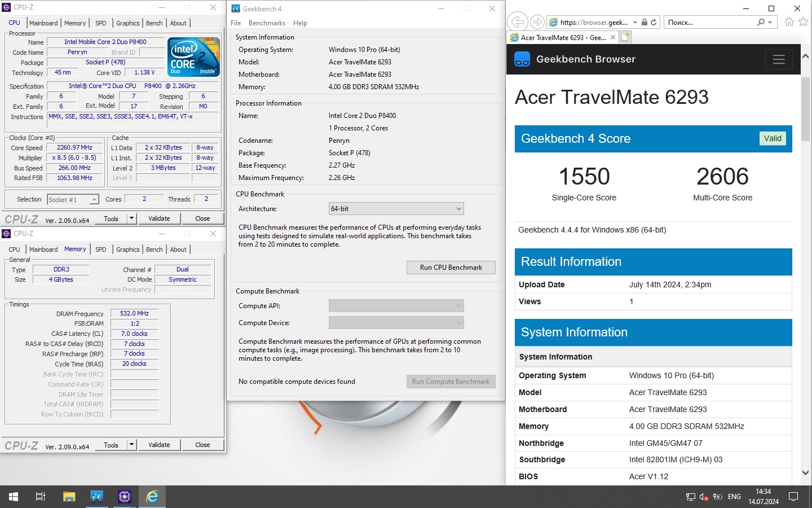Click Validate in CPU-Z memory timings window

coord(159,445)
